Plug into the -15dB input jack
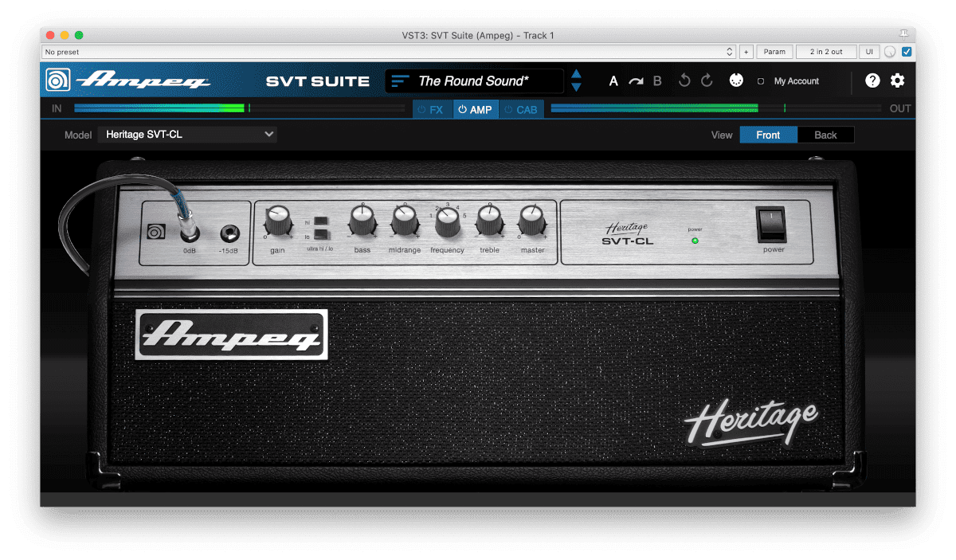 tap(230, 234)
